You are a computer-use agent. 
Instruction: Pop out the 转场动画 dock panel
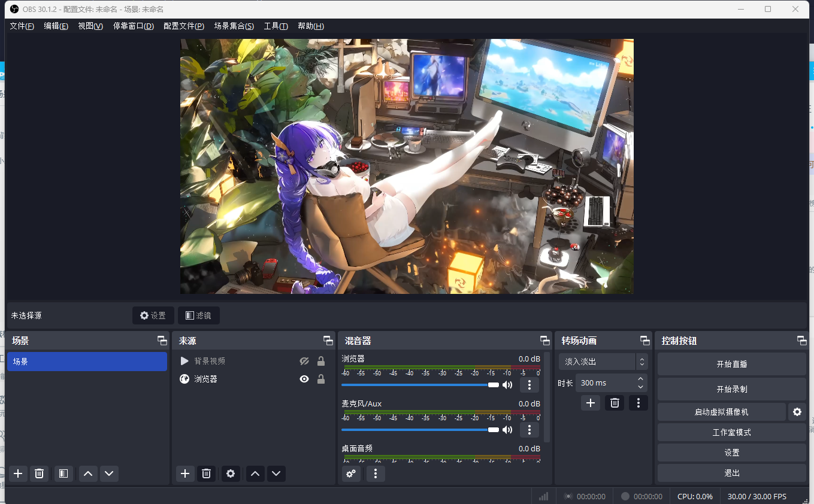click(645, 341)
